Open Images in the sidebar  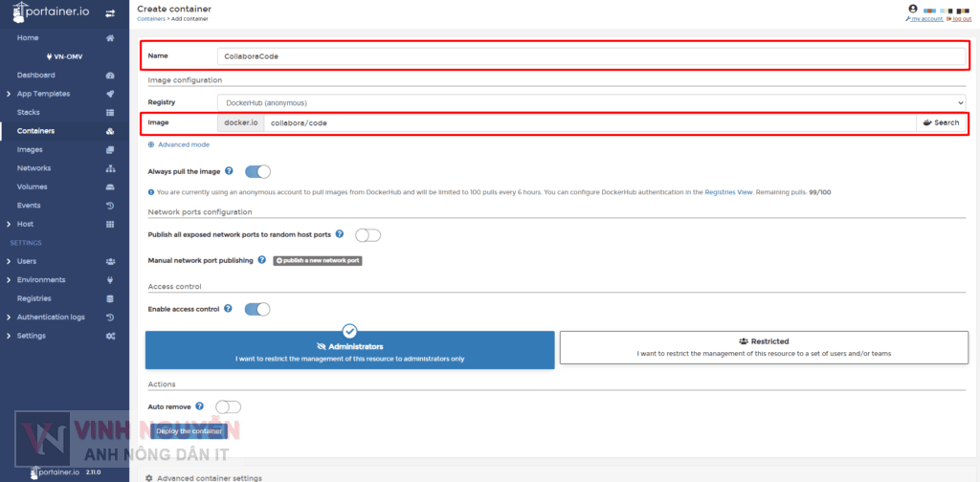pyautogui.click(x=30, y=150)
